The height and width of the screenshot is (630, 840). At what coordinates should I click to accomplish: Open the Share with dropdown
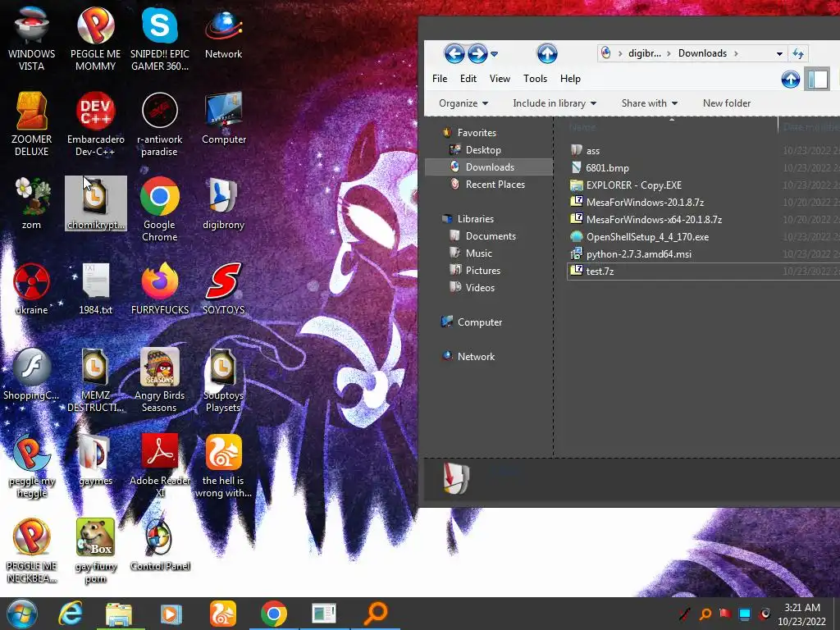point(650,103)
